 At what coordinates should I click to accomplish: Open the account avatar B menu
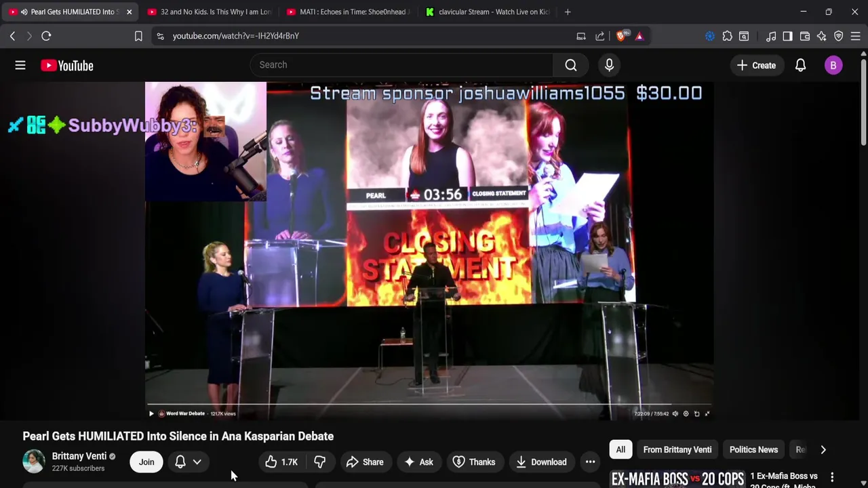pos(833,65)
